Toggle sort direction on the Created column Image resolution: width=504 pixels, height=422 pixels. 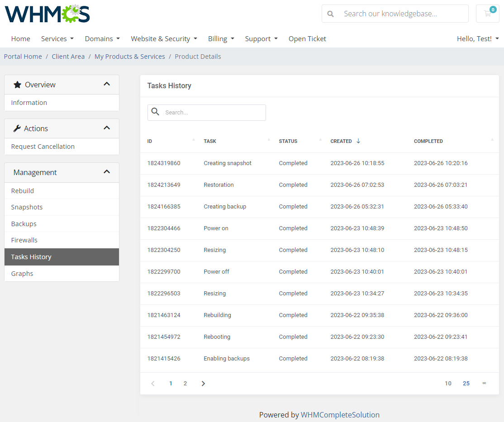click(x=358, y=141)
